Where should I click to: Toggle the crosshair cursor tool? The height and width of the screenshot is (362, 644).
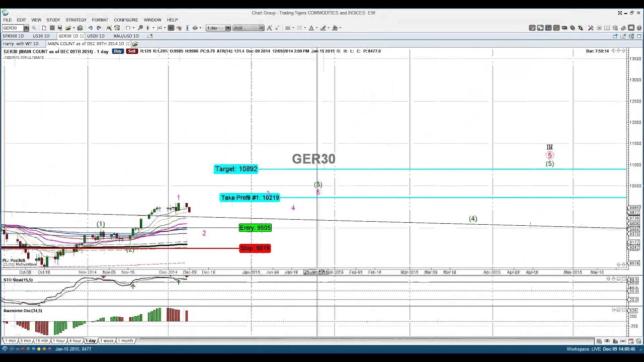[x=171, y=28]
